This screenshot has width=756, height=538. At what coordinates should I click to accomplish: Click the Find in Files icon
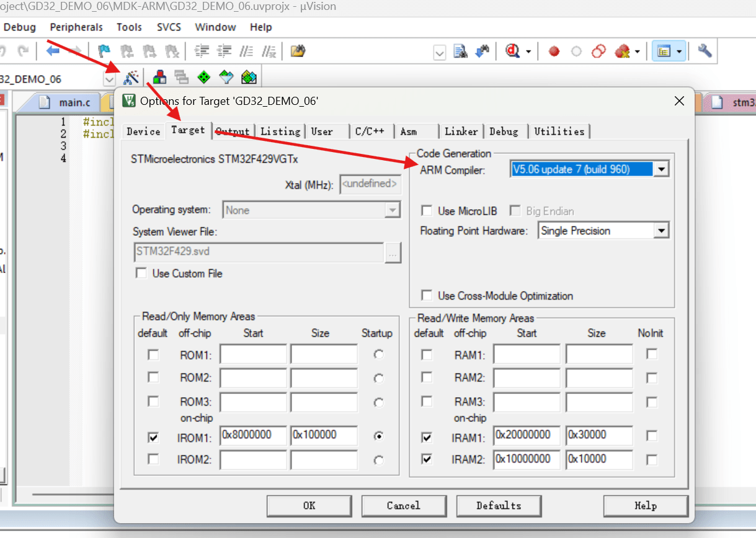pos(460,52)
